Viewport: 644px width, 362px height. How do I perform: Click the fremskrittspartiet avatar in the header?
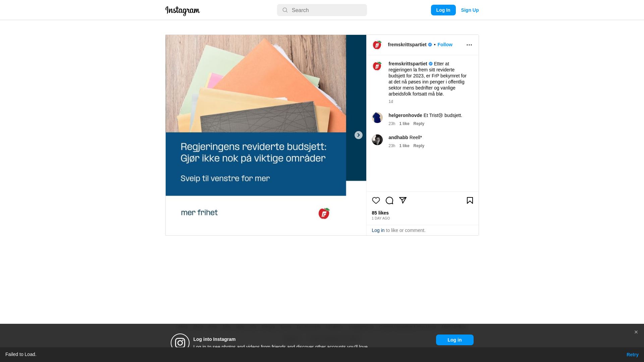pyautogui.click(x=377, y=45)
